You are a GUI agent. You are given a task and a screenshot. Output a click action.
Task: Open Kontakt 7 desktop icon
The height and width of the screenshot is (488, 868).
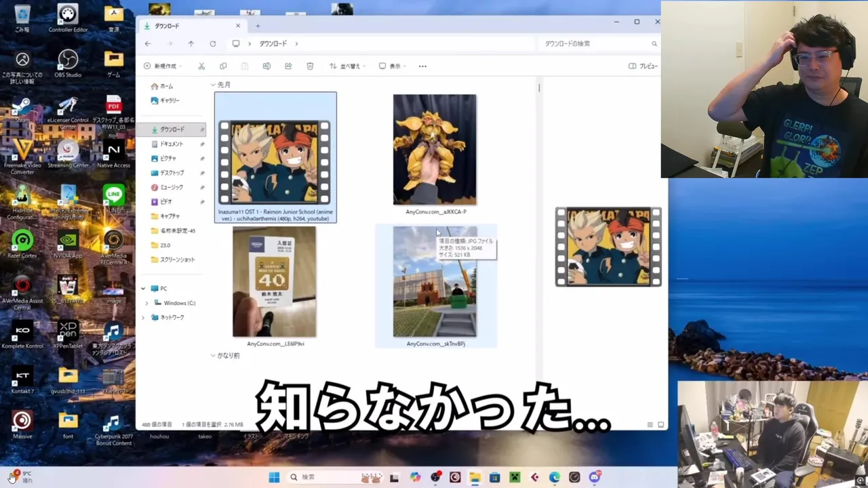[x=22, y=380]
